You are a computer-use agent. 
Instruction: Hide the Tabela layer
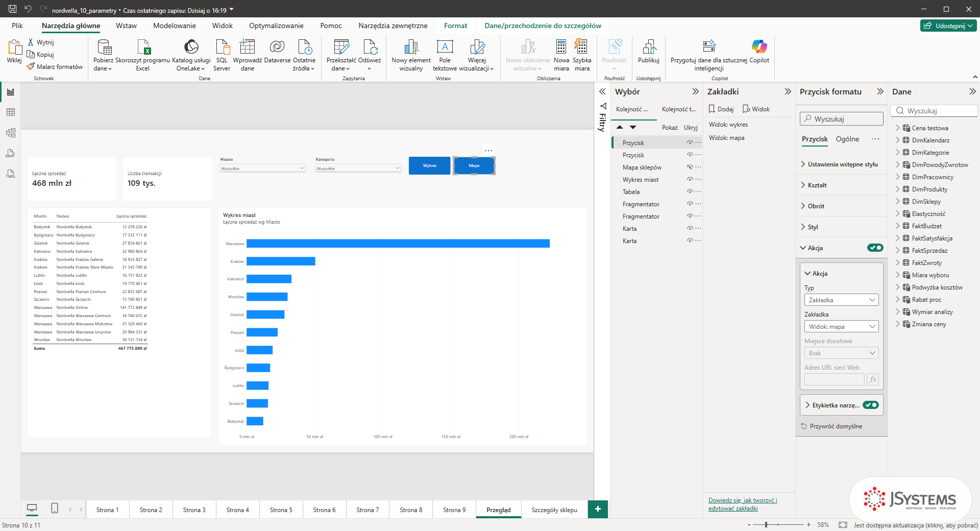(690, 191)
